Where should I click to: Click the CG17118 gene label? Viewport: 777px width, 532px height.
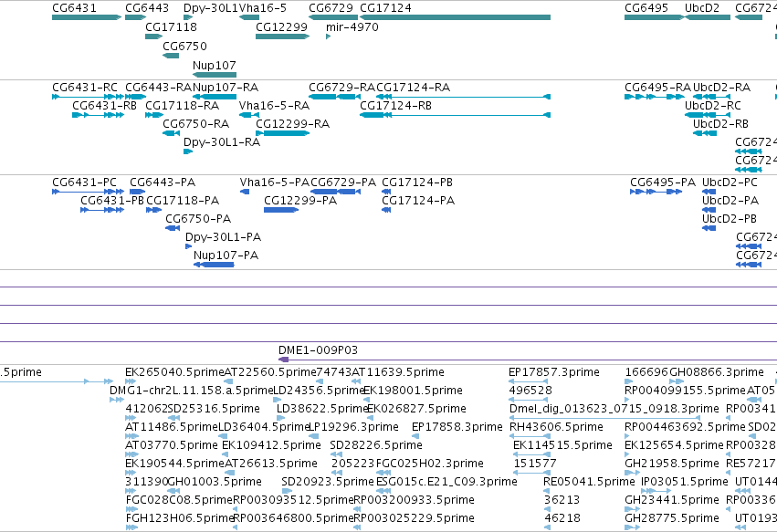pos(171,26)
